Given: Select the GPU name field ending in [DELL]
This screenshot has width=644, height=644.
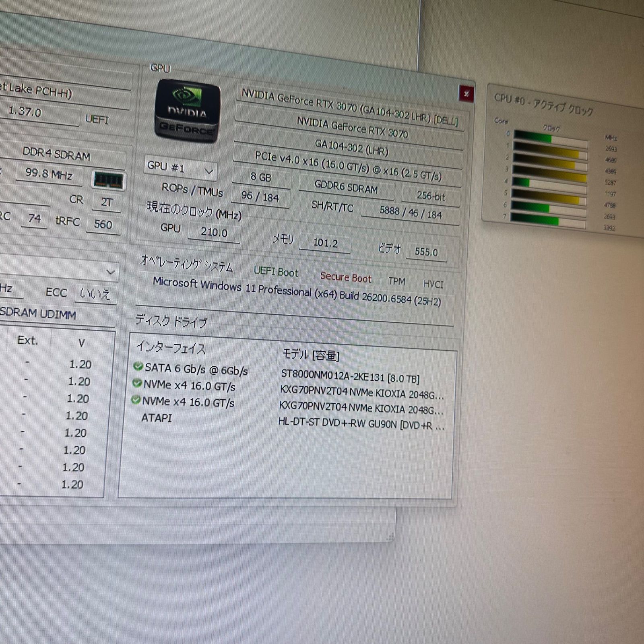Looking at the screenshot, I should [349, 107].
